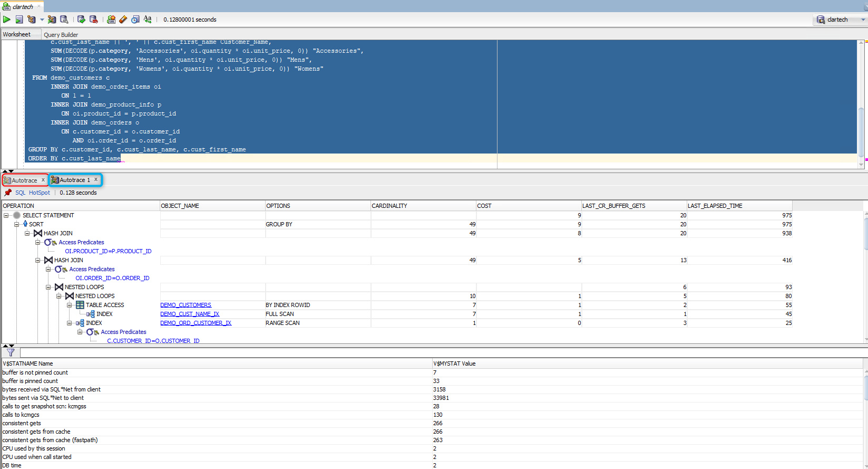Click the Autotrace toolbar icon
The width and height of the screenshot is (868, 469).
click(52, 20)
